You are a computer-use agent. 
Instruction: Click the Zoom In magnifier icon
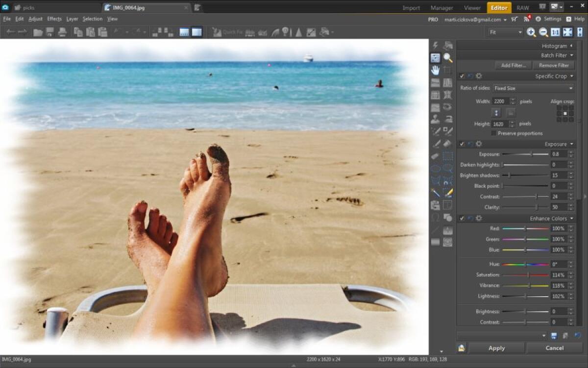click(x=531, y=32)
